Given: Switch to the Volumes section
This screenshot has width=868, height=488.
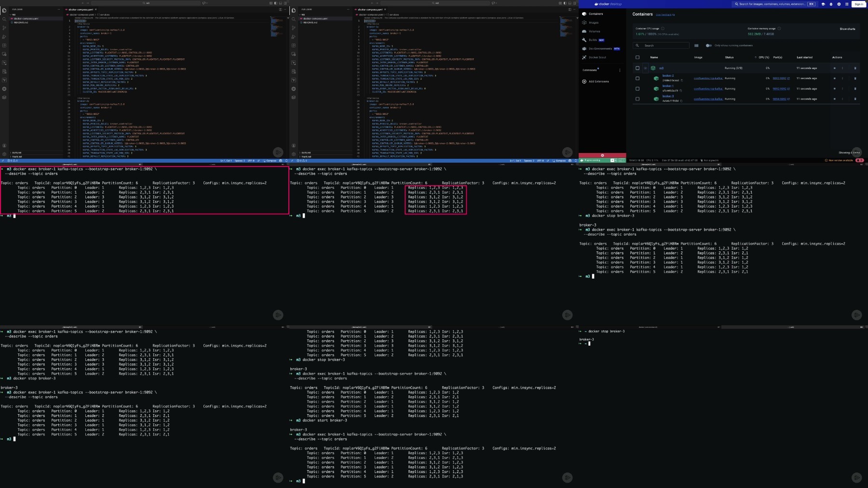Looking at the screenshot, I should [594, 31].
